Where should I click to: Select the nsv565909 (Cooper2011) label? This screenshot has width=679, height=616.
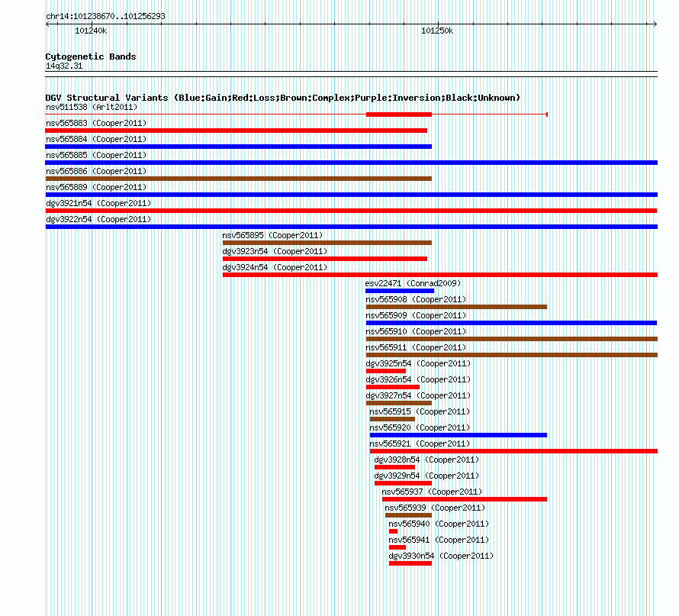[x=416, y=315]
